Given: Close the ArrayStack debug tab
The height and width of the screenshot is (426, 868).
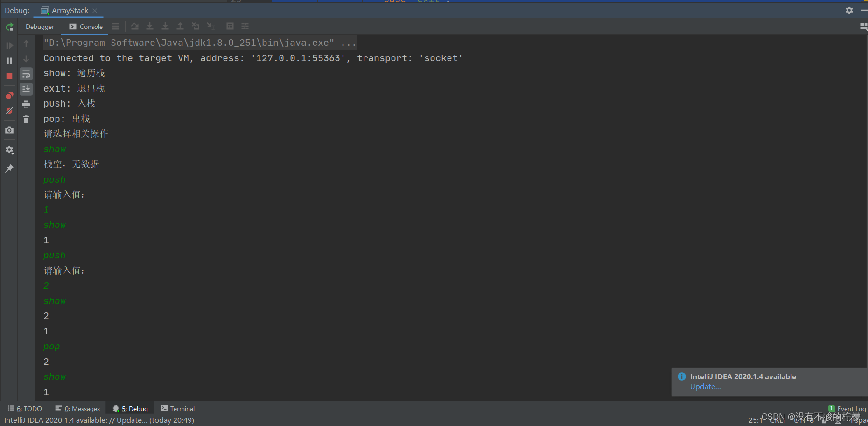Looking at the screenshot, I should pos(95,10).
